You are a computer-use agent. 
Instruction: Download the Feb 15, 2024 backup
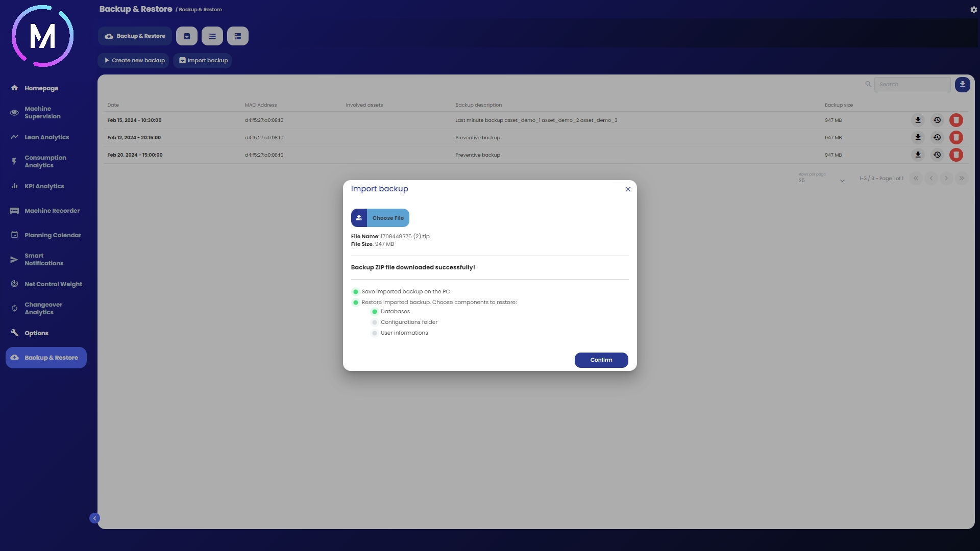[918, 120]
